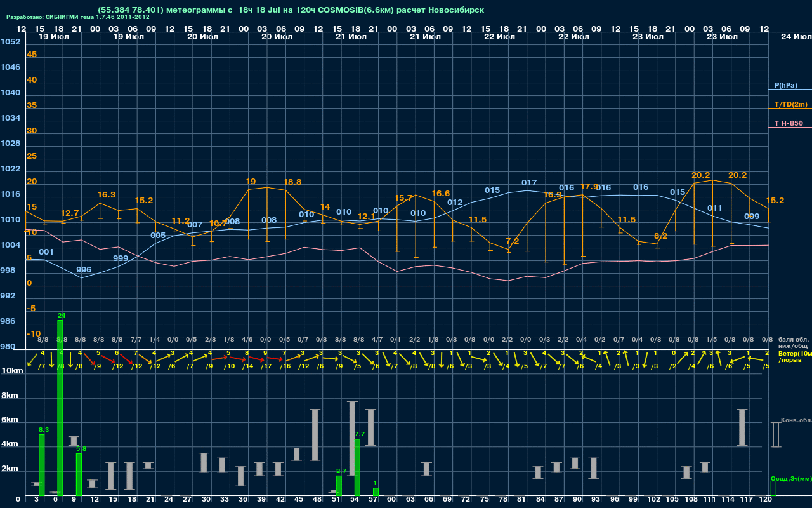
Task: Click the 1052 pressure axis label
Action: 10,42
